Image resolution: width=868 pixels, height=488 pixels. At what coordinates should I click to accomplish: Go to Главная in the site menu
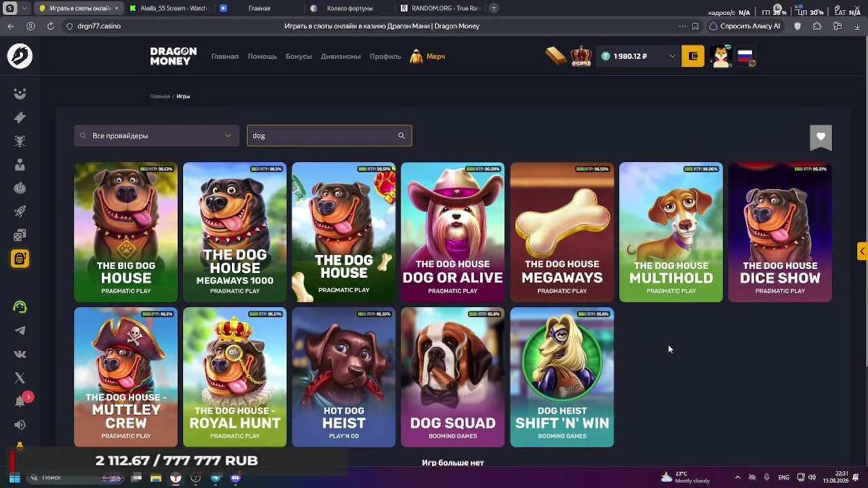point(225,56)
